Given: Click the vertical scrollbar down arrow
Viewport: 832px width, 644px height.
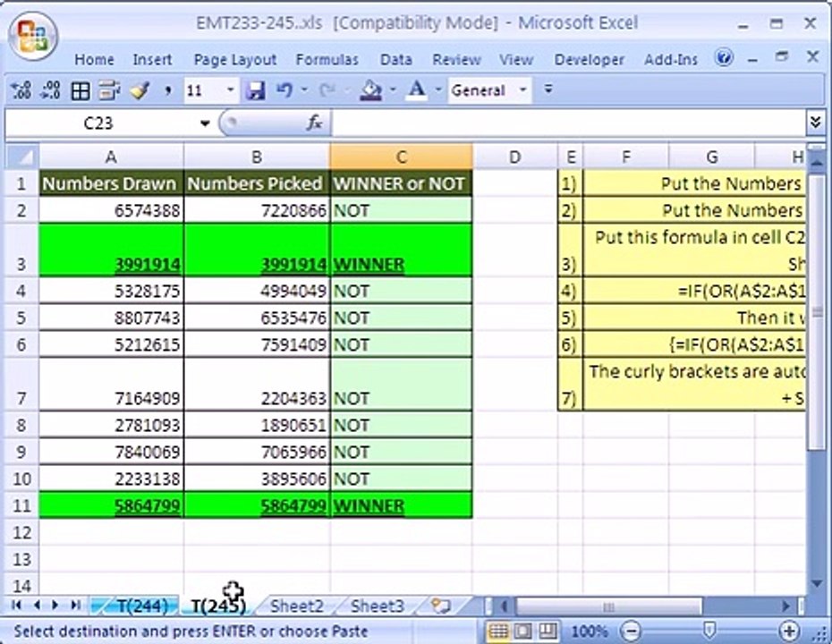Looking at the screenshot, I should pyautogui.click(x=817, y=583).
